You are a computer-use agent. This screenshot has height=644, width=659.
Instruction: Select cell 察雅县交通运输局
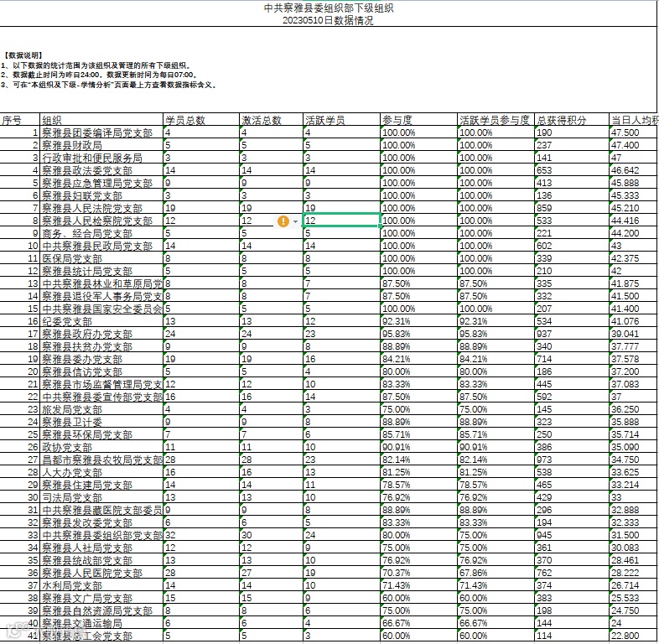tap(101, 623)
